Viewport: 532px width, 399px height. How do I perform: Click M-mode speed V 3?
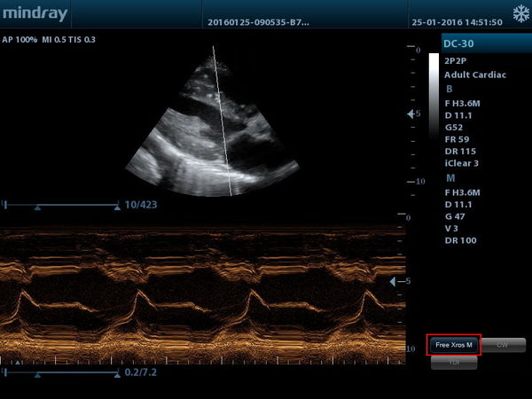451,229
